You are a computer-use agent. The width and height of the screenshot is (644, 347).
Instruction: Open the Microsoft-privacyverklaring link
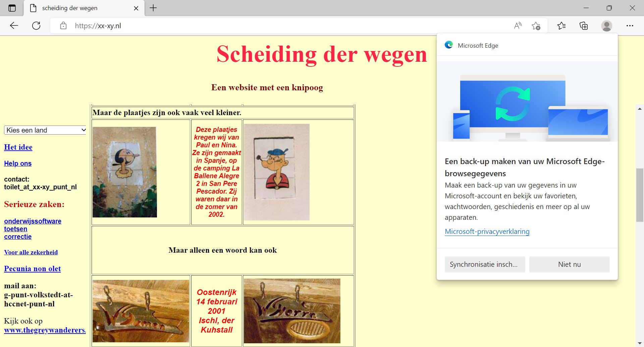487,232
